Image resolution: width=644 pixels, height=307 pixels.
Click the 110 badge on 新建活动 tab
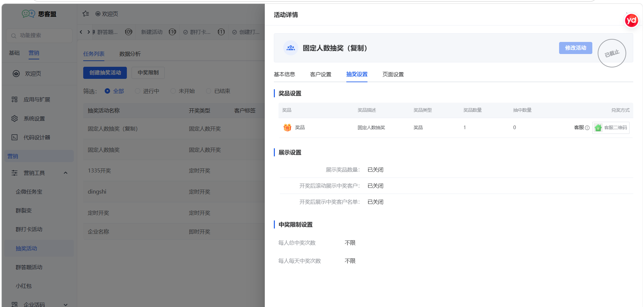(x=172, y=32)
